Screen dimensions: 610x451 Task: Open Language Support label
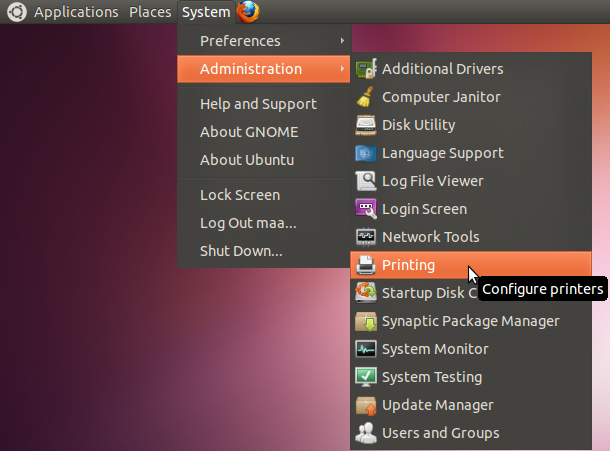(443, 153)
